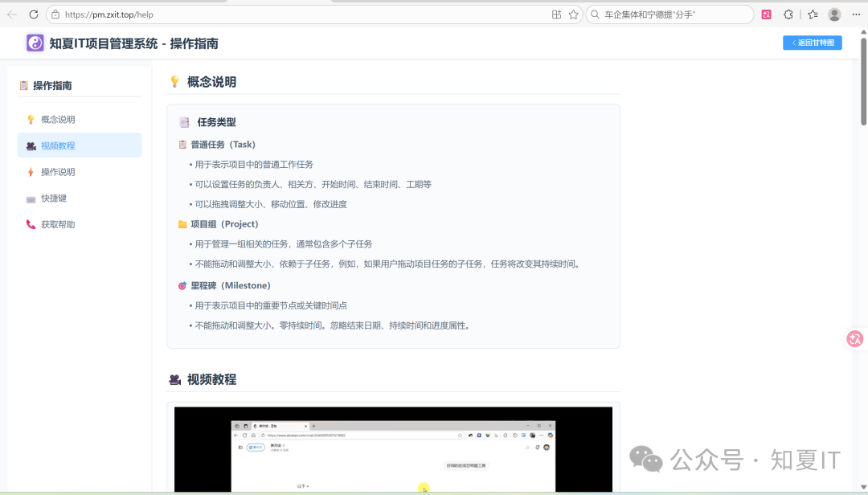868x495 pixels.
Task: Open the browser settings ellipsis menu
Action: (856, 15)
